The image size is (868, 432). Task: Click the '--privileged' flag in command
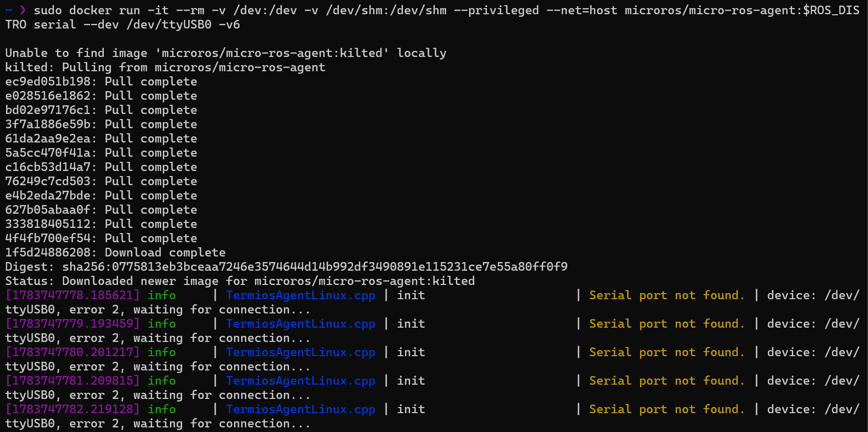coord(496,10)
